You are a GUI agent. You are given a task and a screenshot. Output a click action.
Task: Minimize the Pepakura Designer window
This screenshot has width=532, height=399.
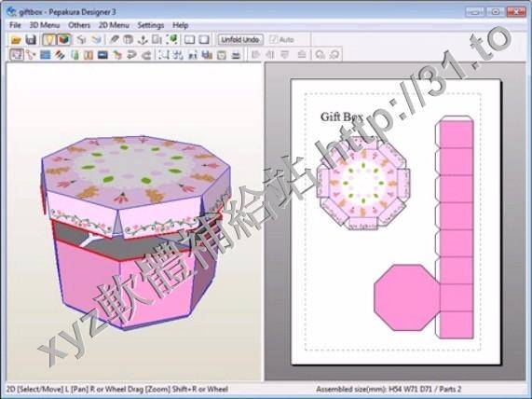point(474,12)
